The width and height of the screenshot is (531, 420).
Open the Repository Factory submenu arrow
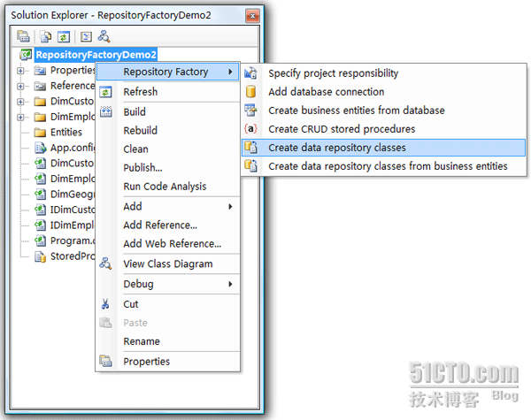[x=230, y=72]
